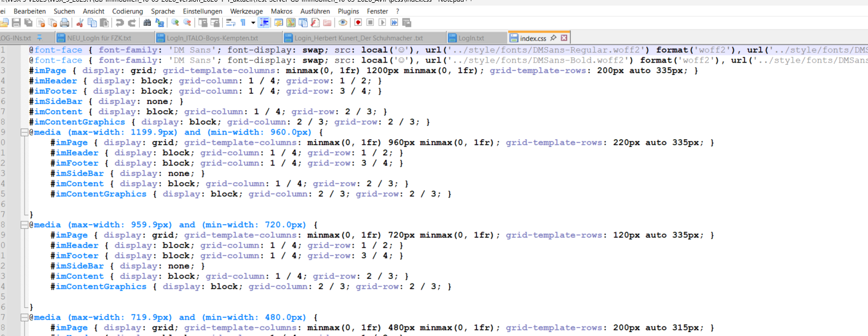The height and width of the screenshot is (336, 868).
Task: Open the Codierung menu
Action: click(x=127, y=11)
